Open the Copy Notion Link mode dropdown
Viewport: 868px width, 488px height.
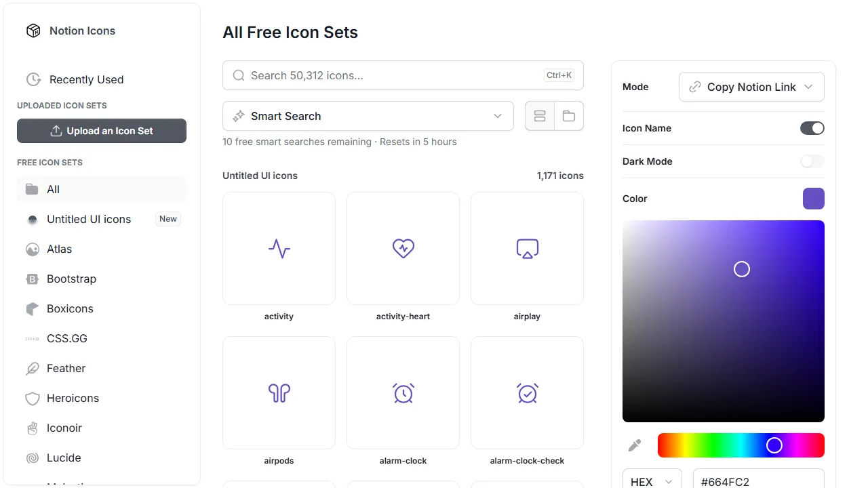pos(751,87)
